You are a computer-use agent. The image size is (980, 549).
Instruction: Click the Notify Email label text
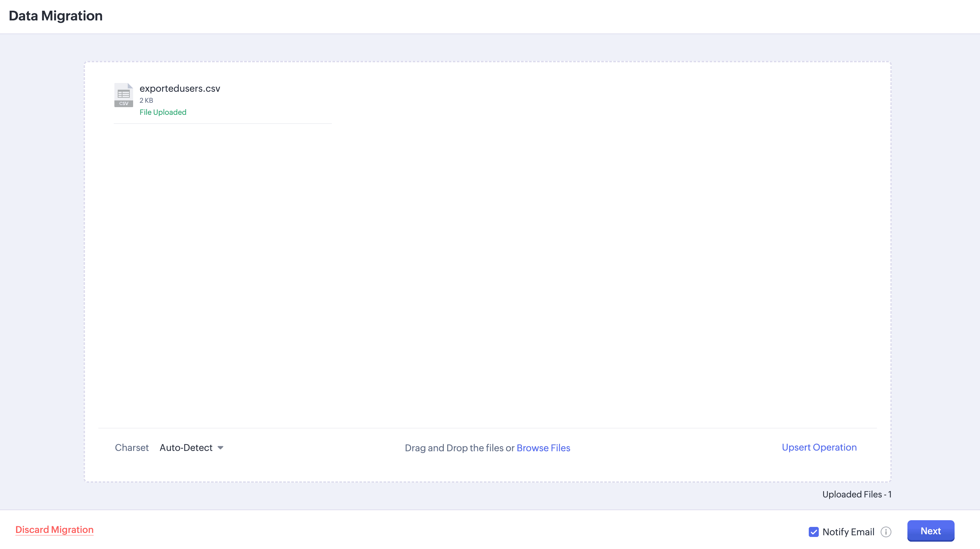[848, 532]
